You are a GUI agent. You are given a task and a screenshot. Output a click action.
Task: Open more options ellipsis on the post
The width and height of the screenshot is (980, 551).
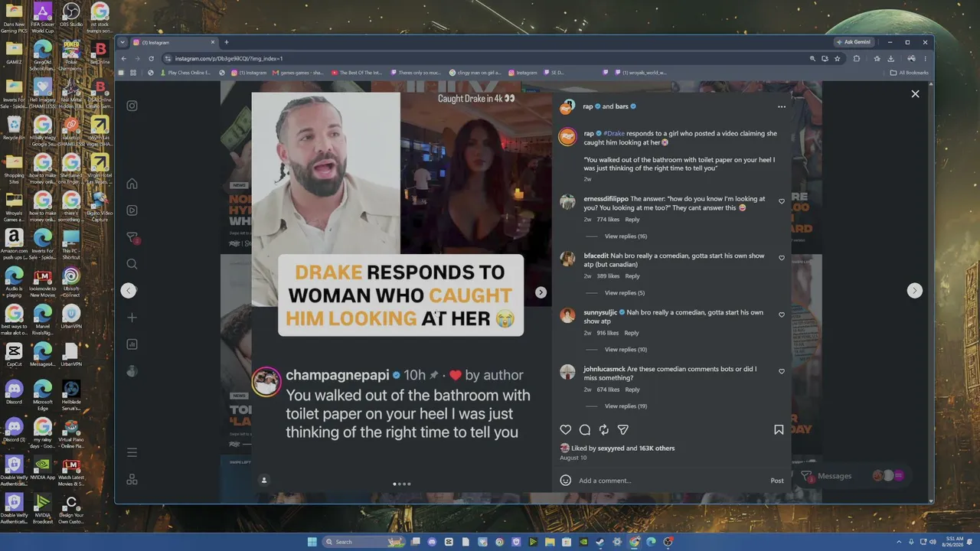tap(781, 107)
